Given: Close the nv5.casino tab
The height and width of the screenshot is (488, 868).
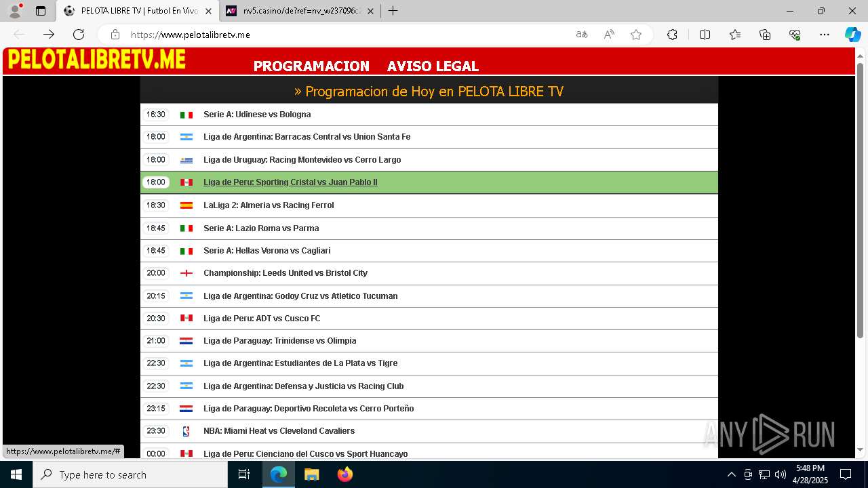Looking at the screenshot, I should 370,11.
